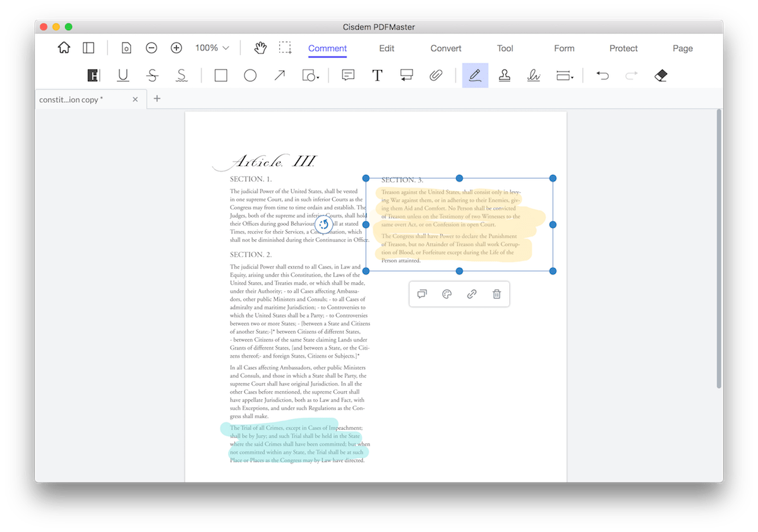This screenshot has width=758, height=532.
Task: Select the Highlight text tool
Action: [x=93, y=76]
